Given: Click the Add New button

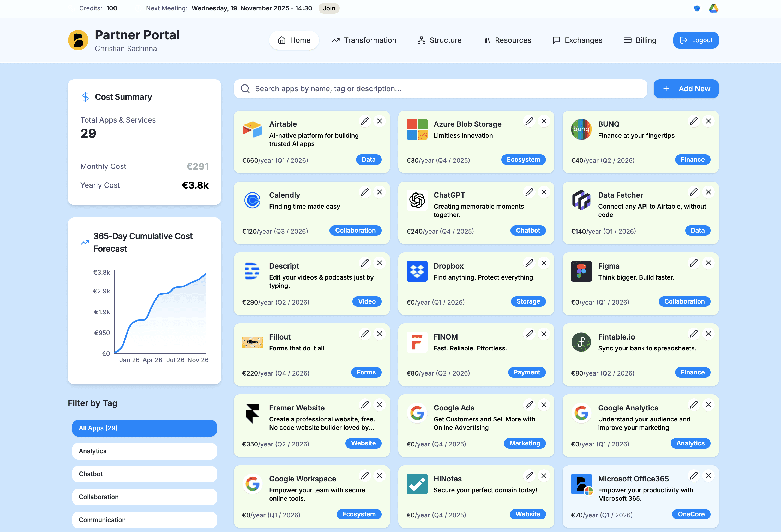Looking at the screenshot, I should (x=686, y=89).
